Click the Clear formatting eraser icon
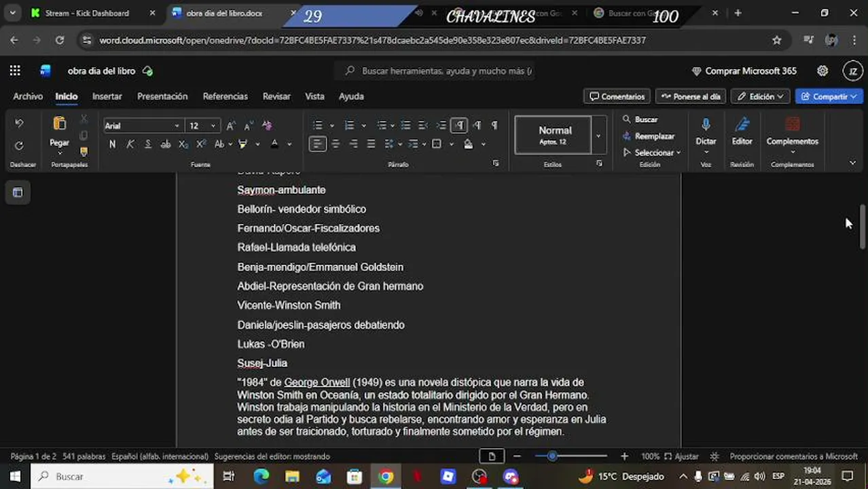Image resolution: width=868 pixels, height=489 pixels. 267,126
